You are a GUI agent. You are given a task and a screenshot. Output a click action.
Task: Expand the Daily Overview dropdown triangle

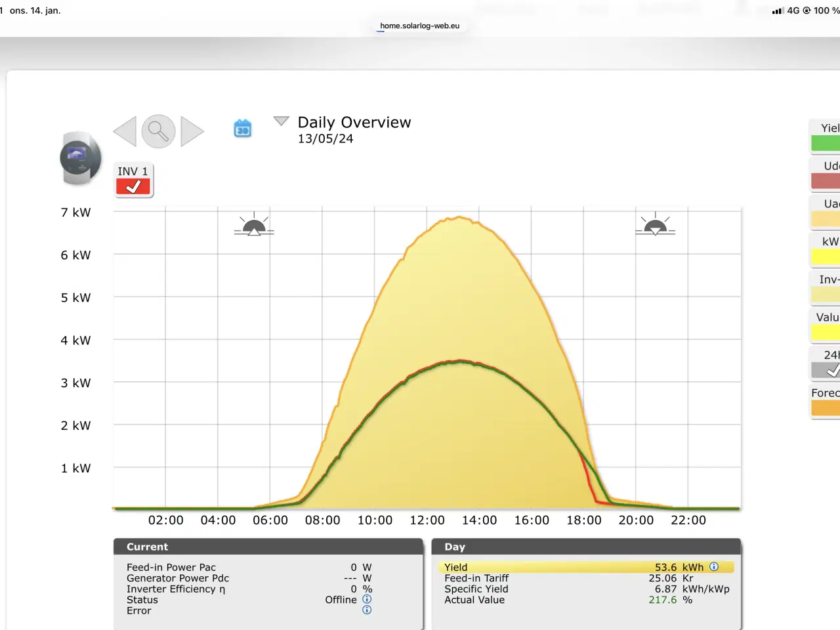click(282, 121)
